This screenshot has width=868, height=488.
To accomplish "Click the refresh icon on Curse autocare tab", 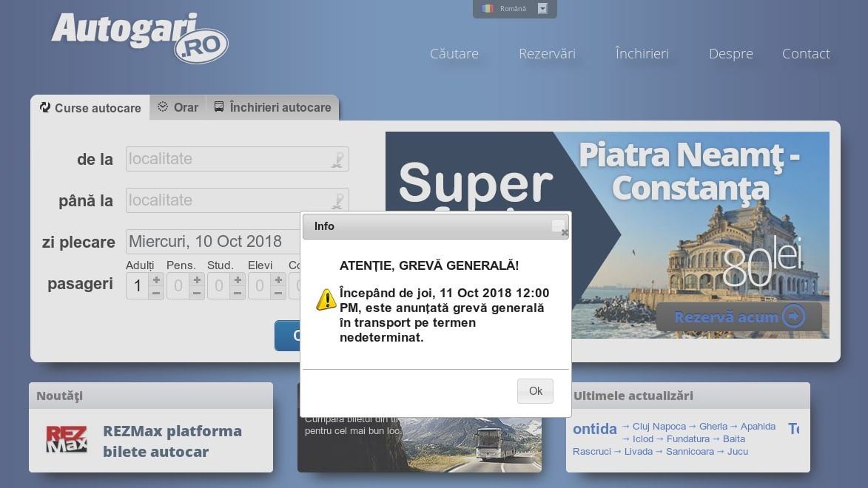I will 44,107.
